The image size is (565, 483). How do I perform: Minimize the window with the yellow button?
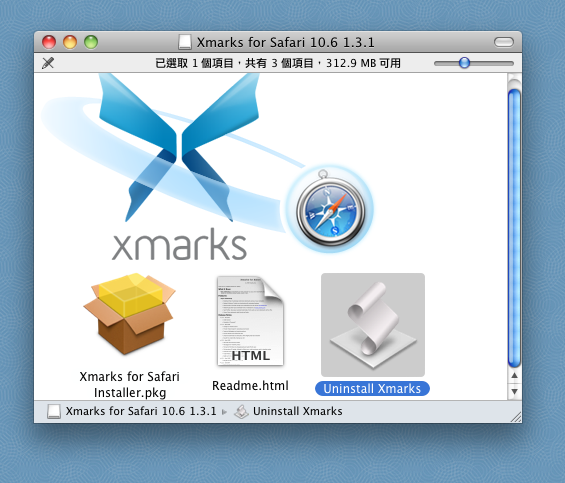70,42
